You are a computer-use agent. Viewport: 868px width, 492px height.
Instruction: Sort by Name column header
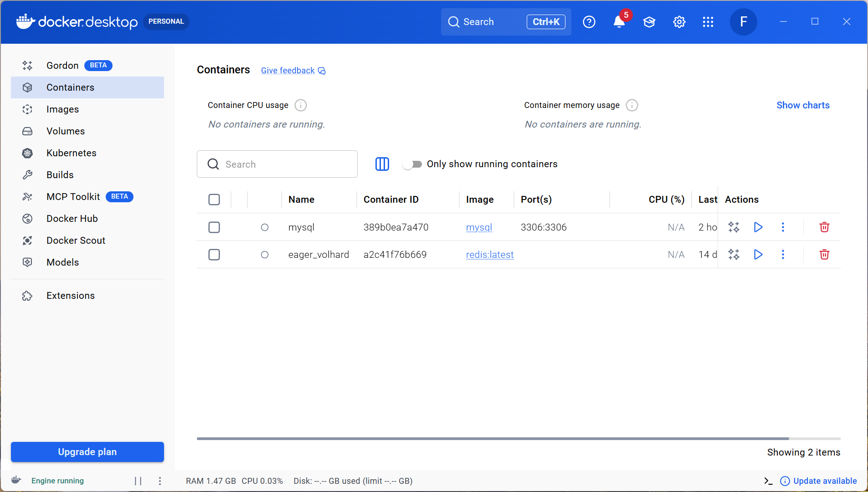301,200
